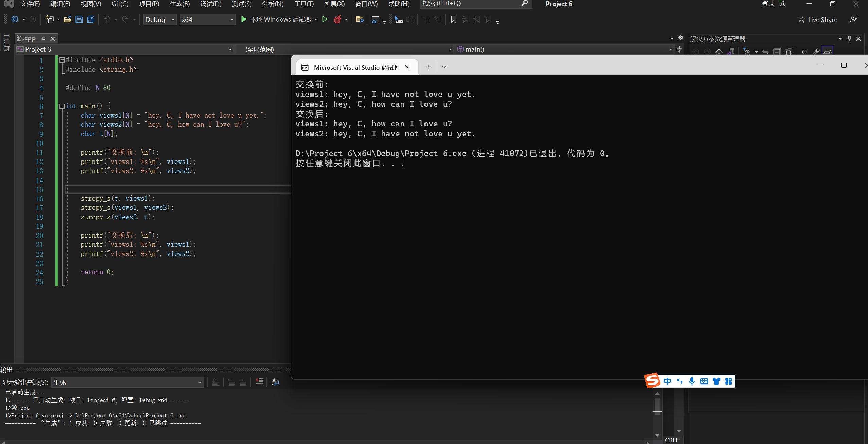Toggle Sogou IME Chinese/English mode button
This screenshot has width=868, height=444.
(x=667, y=381)
